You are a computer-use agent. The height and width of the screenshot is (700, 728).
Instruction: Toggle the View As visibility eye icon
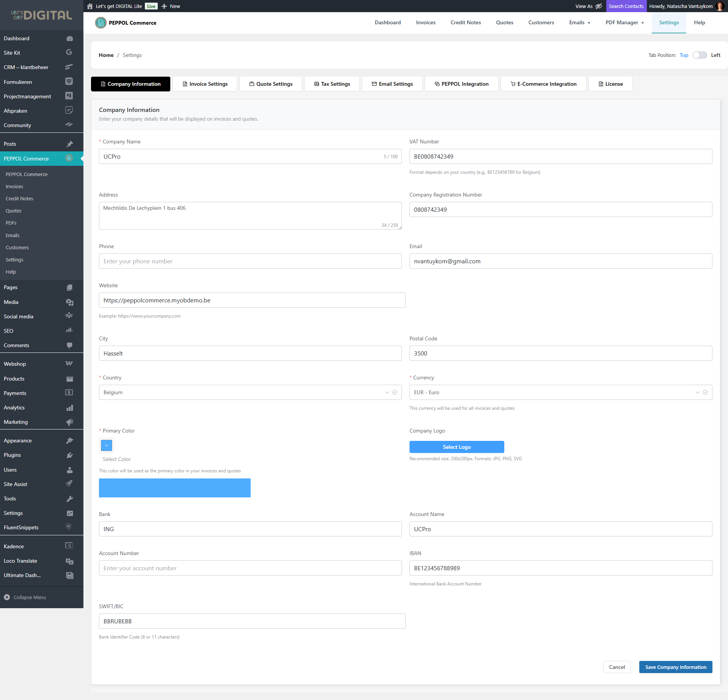pyautogui.click(x=599, y=6)
